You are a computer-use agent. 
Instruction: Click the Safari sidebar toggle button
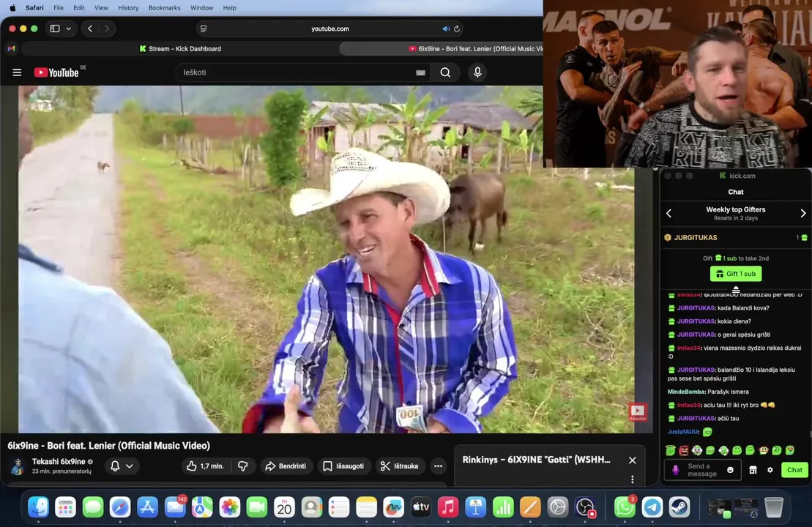click(55, 29)
